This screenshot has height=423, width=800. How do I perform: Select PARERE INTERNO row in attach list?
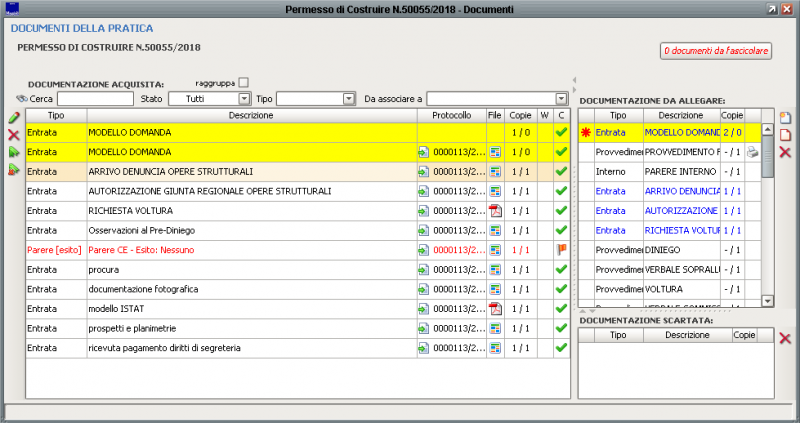(669, 171)
